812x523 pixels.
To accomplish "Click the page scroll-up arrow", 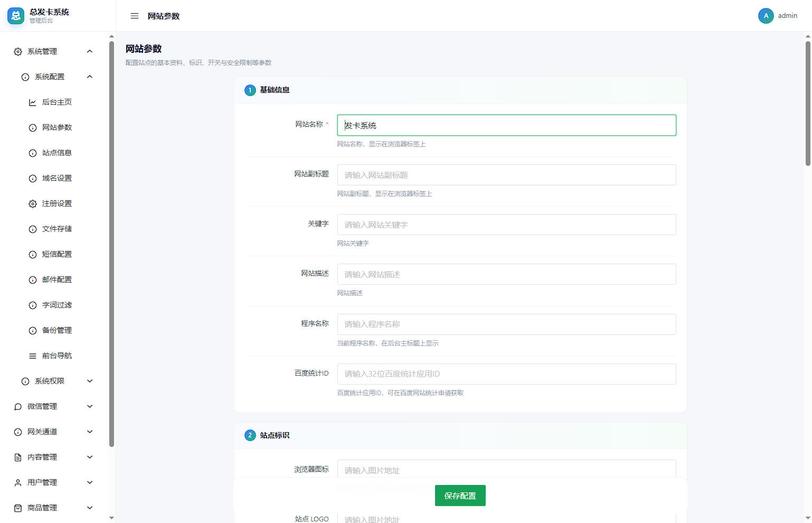I will click(x=808, y=36).
